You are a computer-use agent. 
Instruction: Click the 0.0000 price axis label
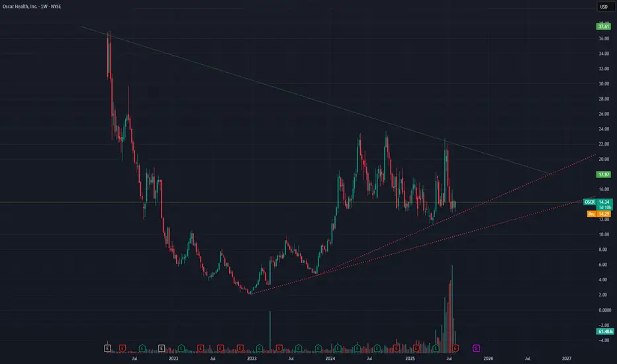coord(605,310)
